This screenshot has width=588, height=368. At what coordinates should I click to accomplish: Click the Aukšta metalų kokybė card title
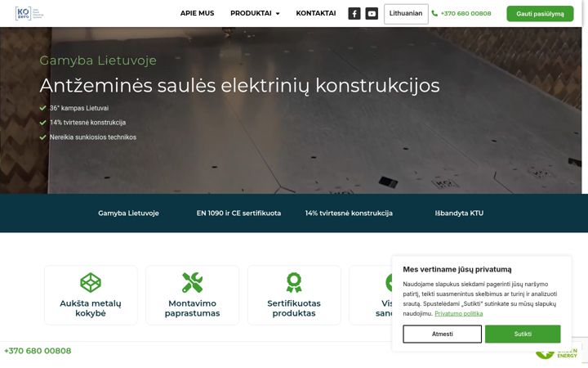[91, 308]
